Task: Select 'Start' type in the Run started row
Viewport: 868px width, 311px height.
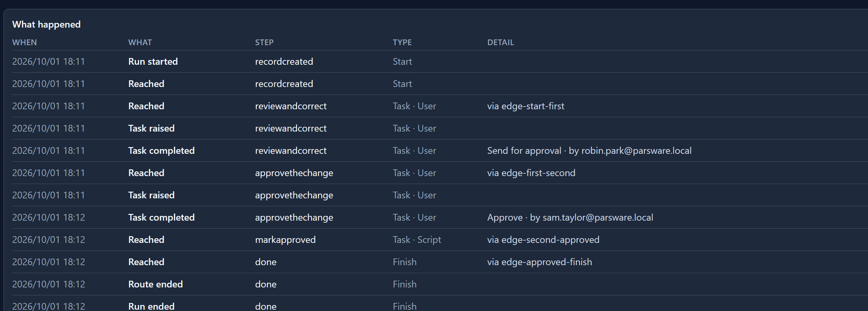Action: 402,61
